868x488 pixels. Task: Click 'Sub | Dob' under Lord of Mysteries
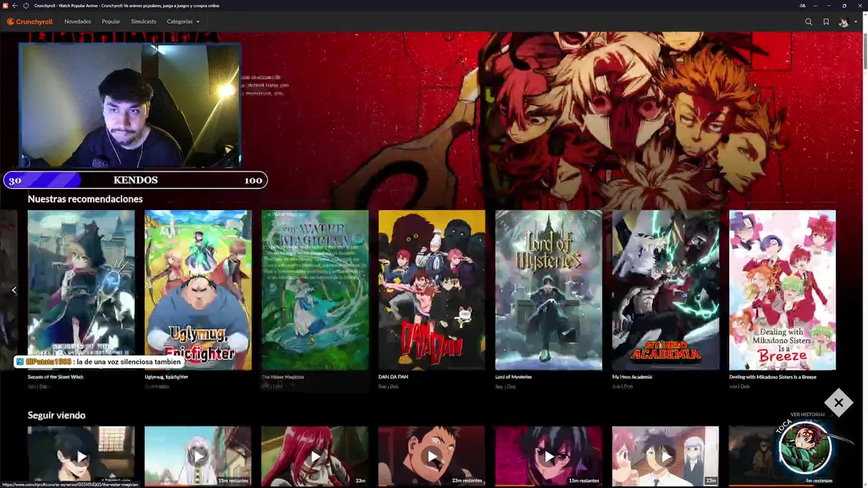click(x=505, y=386)
